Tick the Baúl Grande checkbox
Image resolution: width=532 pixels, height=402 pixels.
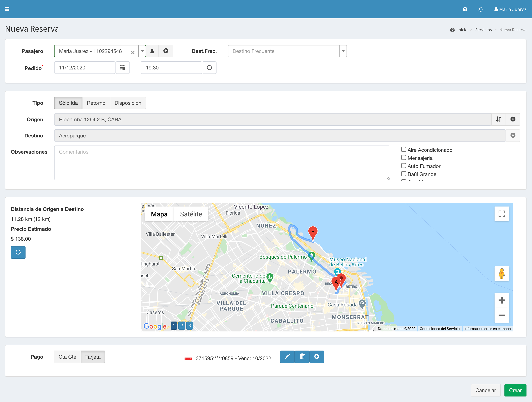tap(404, 174)
